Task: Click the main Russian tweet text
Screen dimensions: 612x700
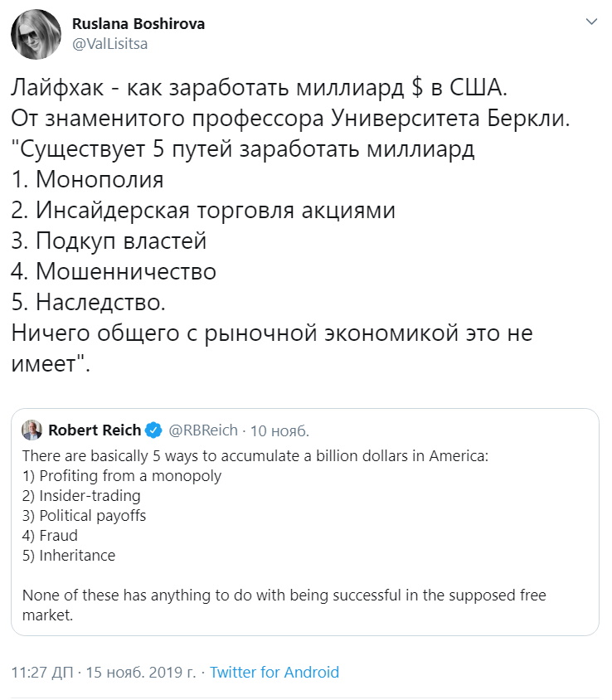Action: tap(290, 225)
